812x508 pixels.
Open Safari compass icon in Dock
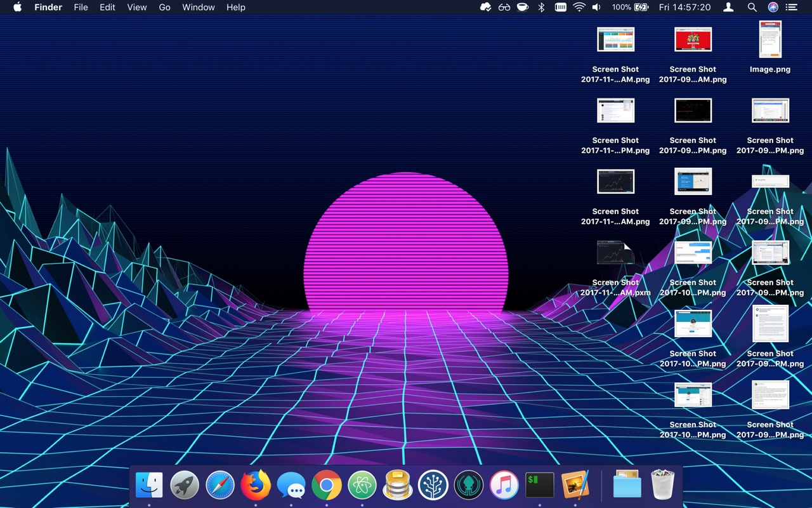[x=220, y=486]
